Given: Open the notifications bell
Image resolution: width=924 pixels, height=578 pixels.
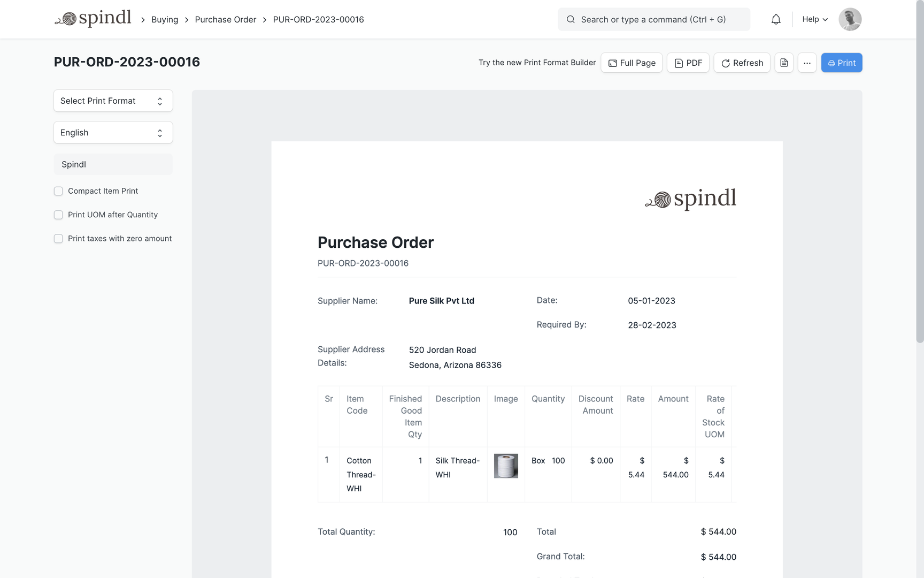Looking at the screenshot, I should [776, 19].
